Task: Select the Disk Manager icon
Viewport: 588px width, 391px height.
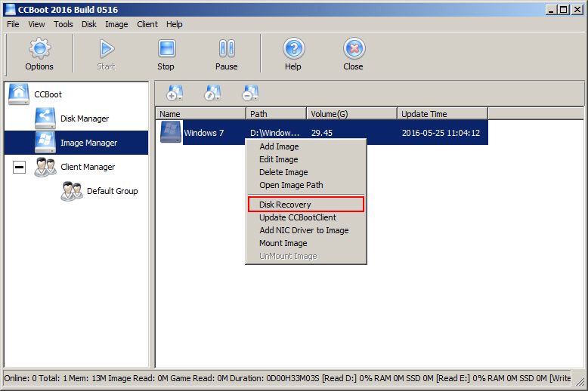Action: (45, 119)
